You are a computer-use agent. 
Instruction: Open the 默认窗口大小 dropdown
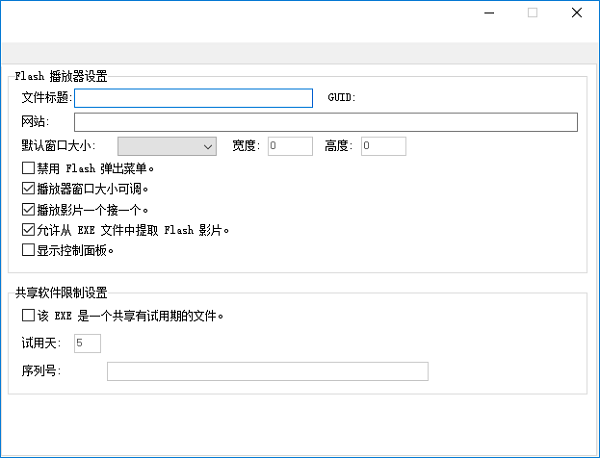(167, 146)
